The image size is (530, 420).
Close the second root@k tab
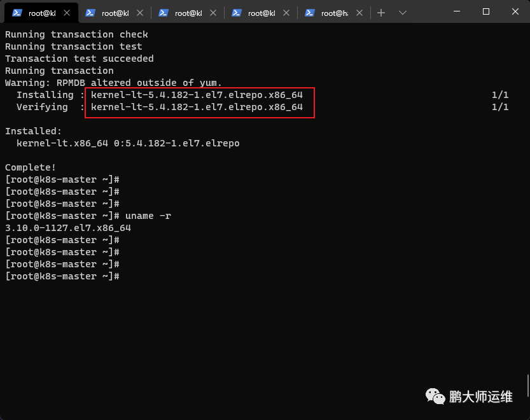[140, 13]
